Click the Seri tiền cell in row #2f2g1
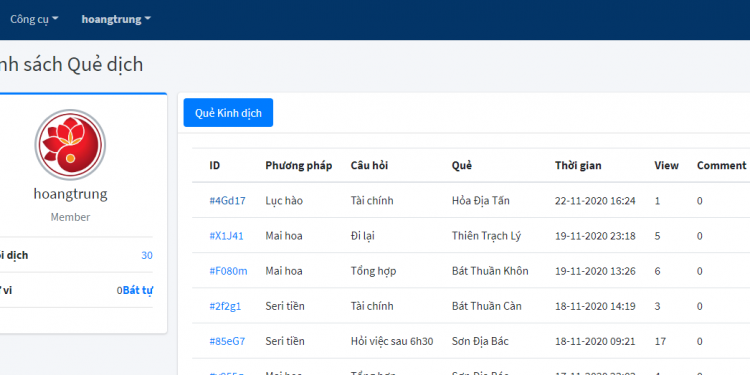750x375 pixels. [285, 306]
